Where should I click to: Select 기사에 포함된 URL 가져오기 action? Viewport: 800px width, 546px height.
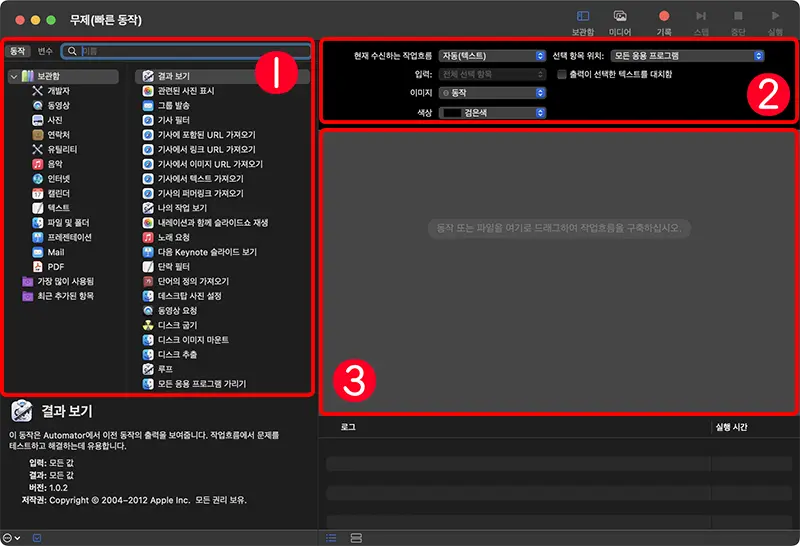198,135
